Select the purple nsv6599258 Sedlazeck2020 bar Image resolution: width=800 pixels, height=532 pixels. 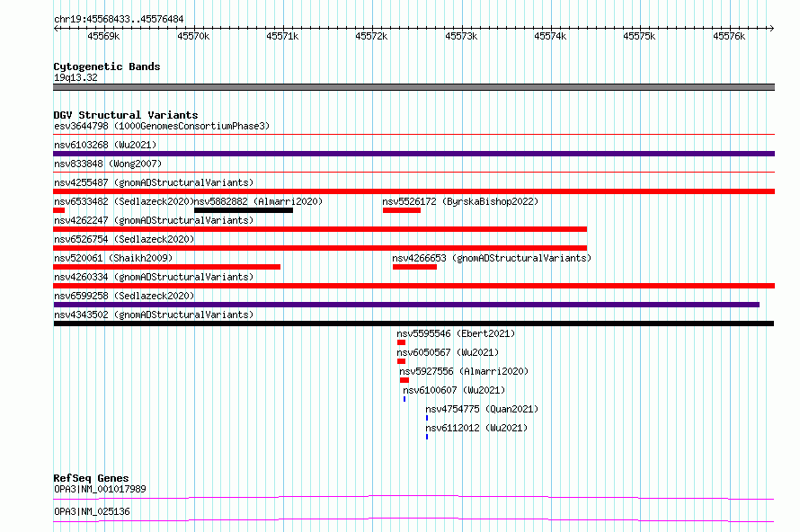pos(406,305)
